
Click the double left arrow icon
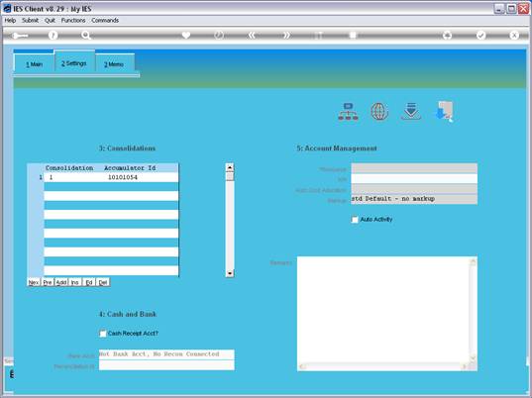coord(252,35)
